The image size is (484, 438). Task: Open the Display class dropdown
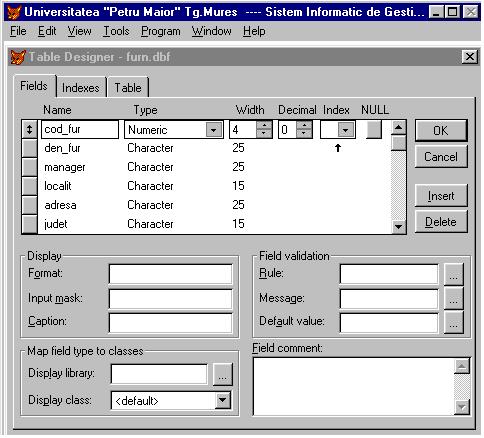coord(222,400)
